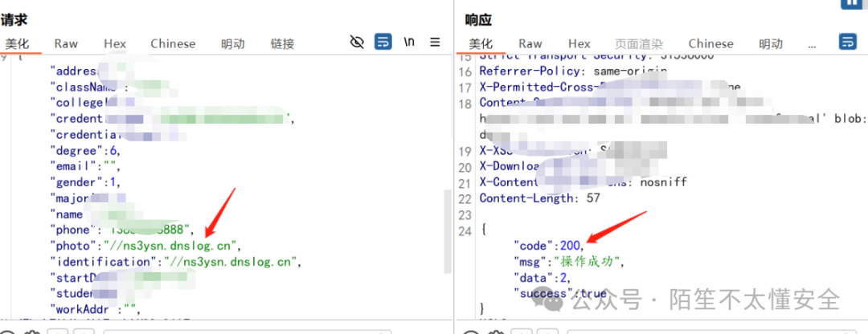Show more response tabs via the ellipsis
868x334 pixels.
click(x=812, y=44)
